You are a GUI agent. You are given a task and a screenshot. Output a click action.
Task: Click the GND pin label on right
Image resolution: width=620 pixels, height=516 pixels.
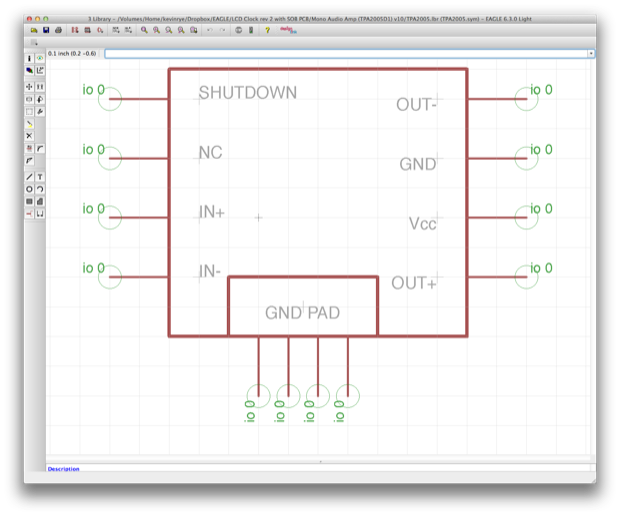(418, 164)
